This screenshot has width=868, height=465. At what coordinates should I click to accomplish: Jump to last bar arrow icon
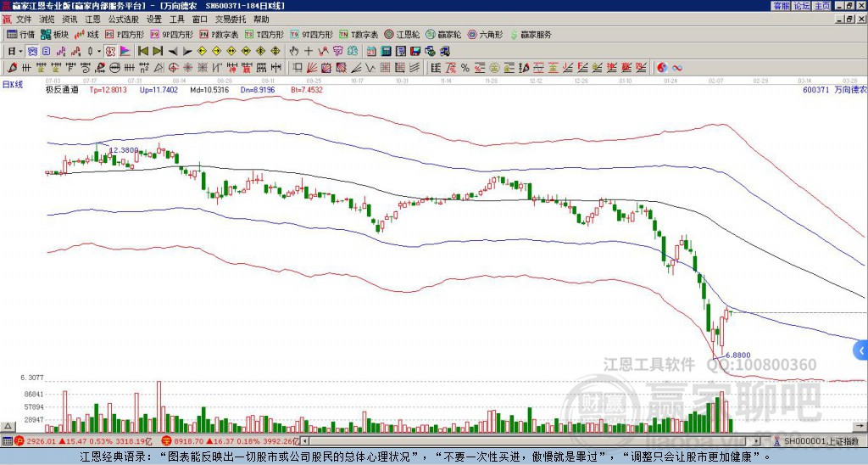(x=158, y=52)
